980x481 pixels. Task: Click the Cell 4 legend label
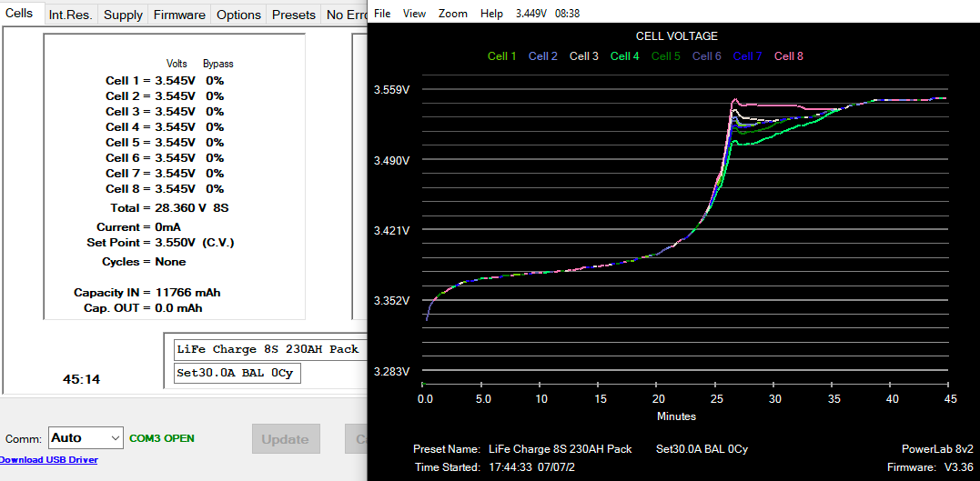point(624,56)
